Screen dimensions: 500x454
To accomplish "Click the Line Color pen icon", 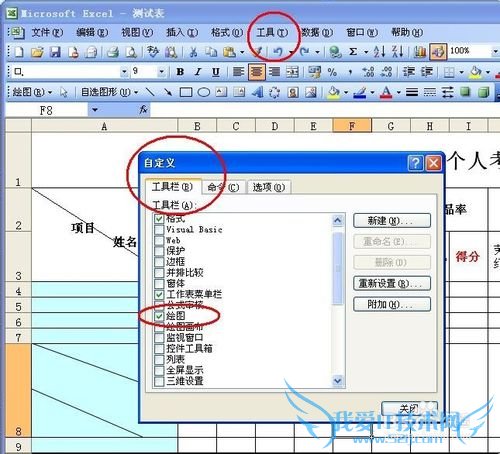I will coord(360,92).
